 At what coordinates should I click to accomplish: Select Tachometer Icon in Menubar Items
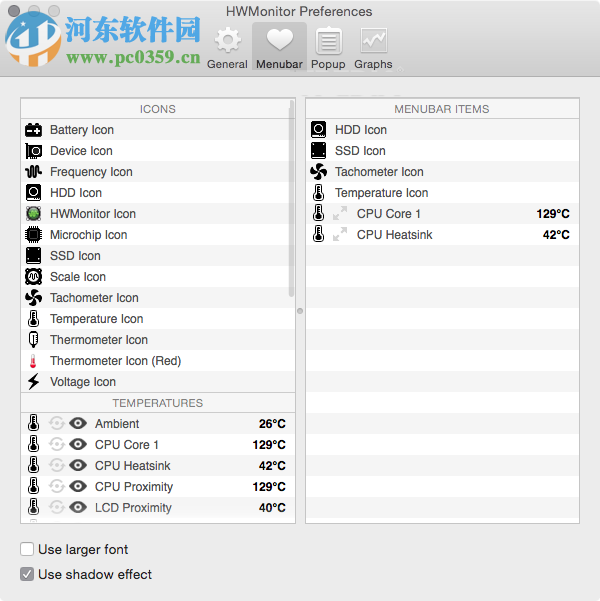(x=442, y=172)
